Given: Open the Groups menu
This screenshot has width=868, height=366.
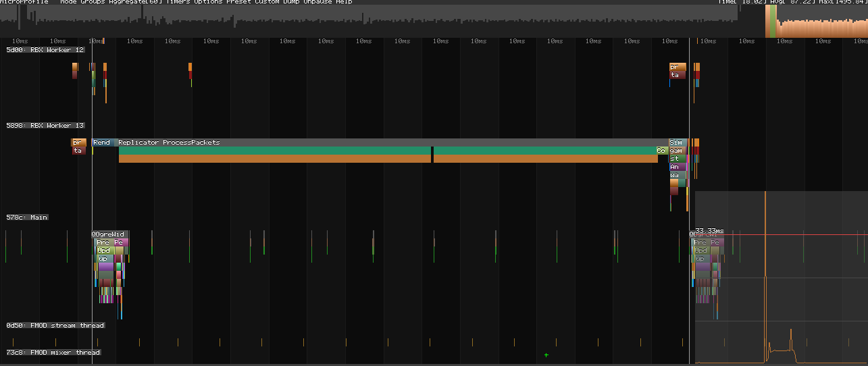Looking at the screenshot, I should click(x=92, y=2).
